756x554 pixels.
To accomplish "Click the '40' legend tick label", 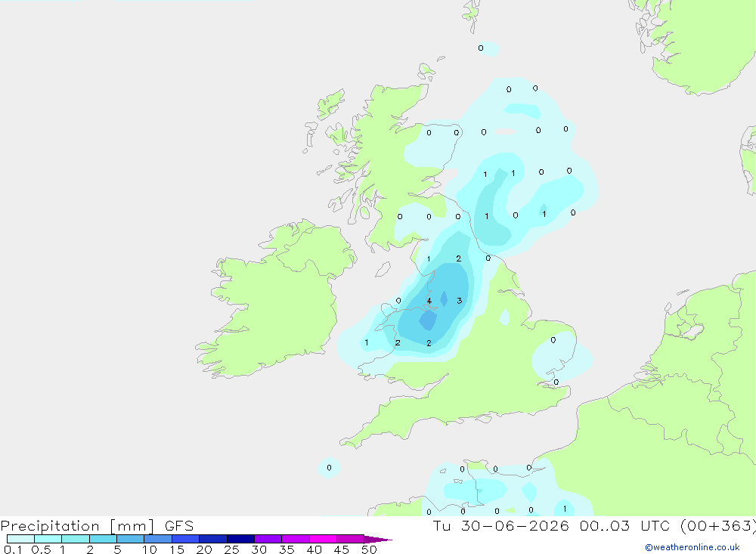I will 314,549.
